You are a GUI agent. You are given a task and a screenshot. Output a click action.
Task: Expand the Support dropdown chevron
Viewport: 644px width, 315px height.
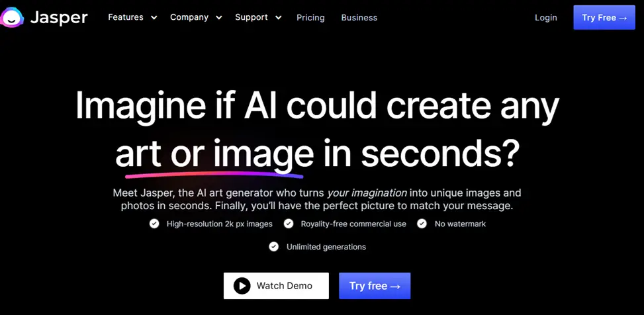279,18
